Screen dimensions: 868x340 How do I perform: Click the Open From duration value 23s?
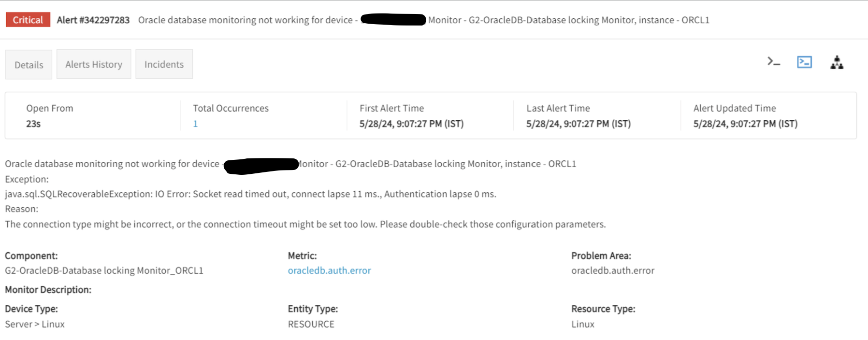click(33, 124)
